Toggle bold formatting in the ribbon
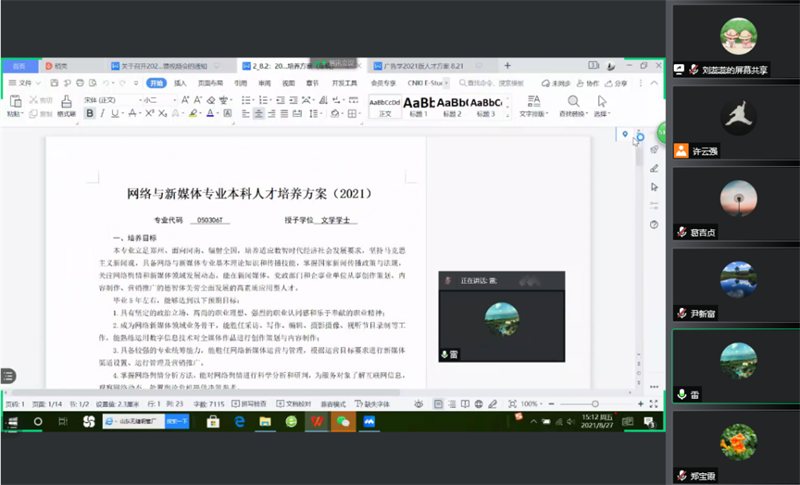Image resolution: width=800 pixels, height=485 pixels. click(x=88, y=114)
